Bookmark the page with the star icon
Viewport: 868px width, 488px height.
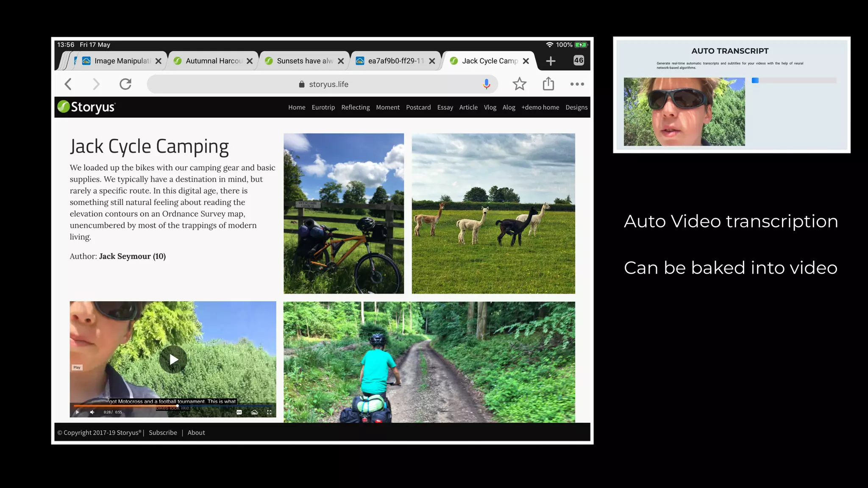coord(519,84)
